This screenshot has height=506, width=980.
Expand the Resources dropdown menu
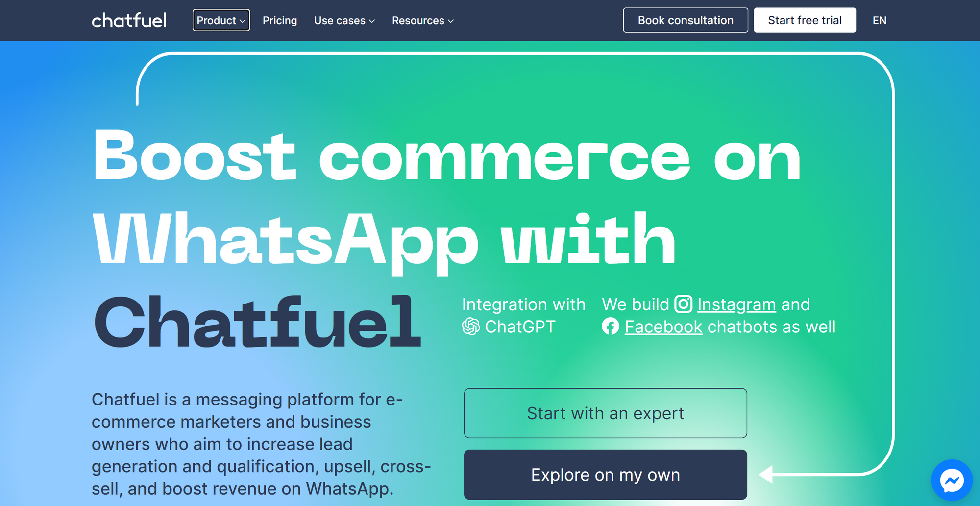423,21
